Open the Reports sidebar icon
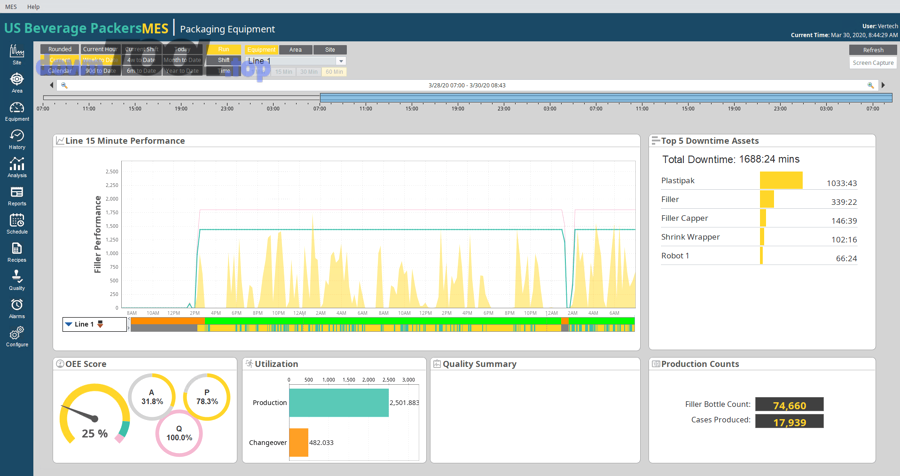 (16, 194)
